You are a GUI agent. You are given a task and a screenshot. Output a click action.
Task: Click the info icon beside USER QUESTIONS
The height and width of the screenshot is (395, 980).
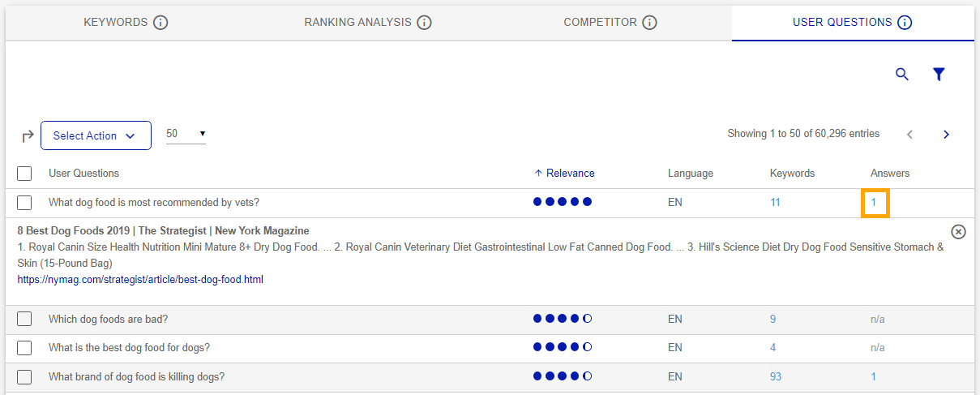coord(905,23)
